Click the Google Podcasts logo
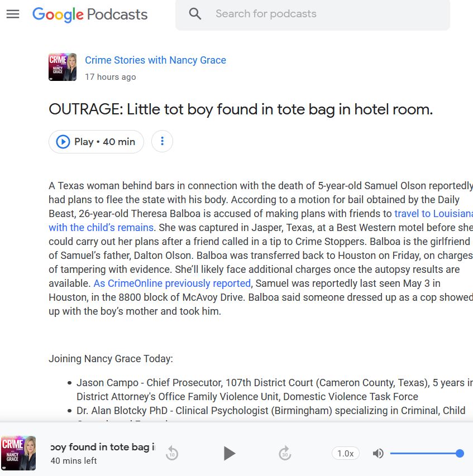Viewport: 473px width, 476px height. 90,15
